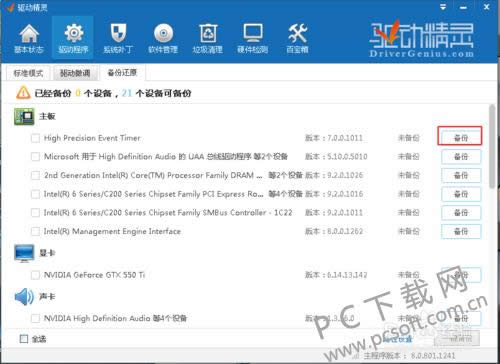Check High Precision Event Timer checkbox

[35, 138]
